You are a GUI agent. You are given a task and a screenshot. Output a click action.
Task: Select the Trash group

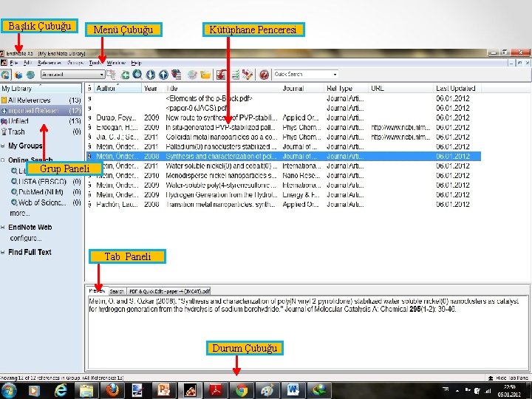(x=41, y=132)
